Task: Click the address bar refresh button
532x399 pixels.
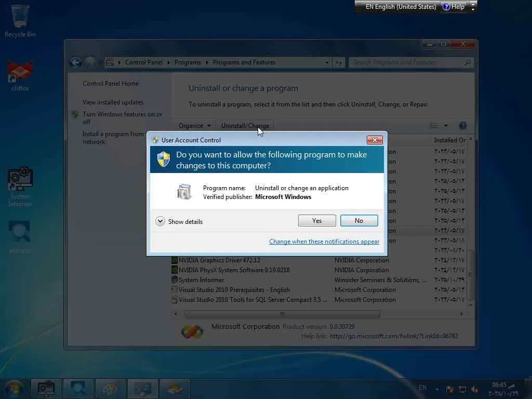Action: tap(339, 62)
